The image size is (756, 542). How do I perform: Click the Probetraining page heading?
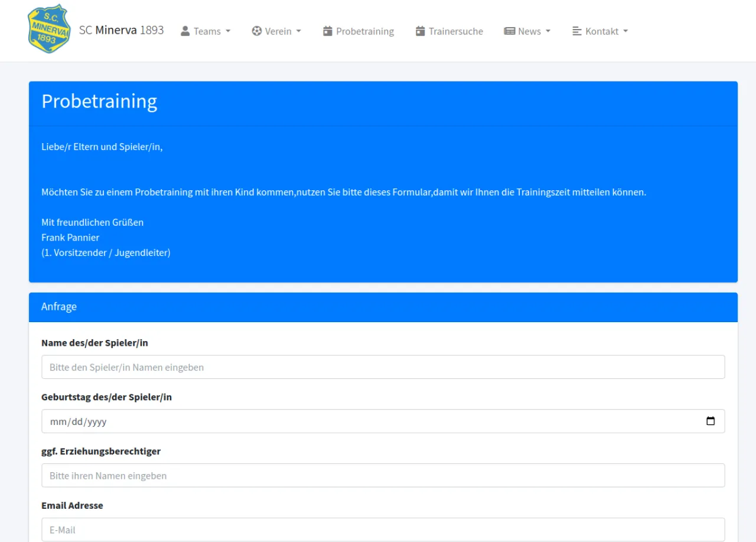[x=99, y=102]
